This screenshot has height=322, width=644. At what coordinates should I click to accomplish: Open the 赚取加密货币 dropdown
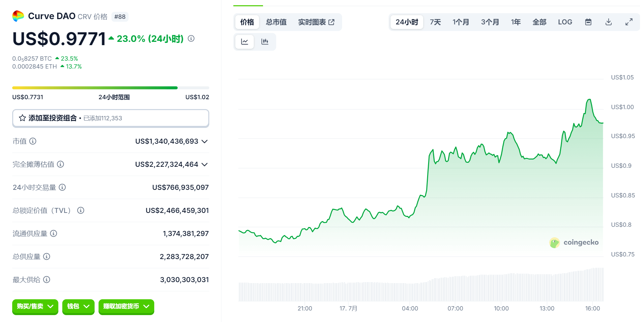pyautogui.click(x=126, y=307)
